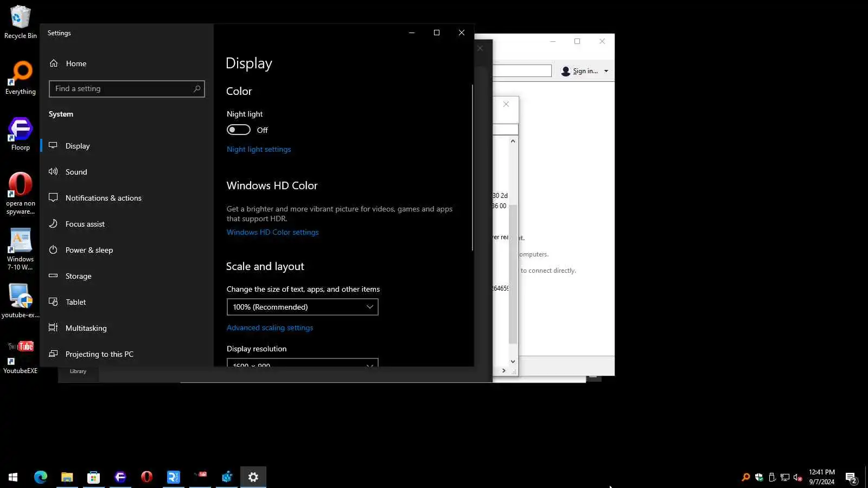Select the opera non spyware desktop shortcut
868x488 pixels.
click(x=20, y=194)
